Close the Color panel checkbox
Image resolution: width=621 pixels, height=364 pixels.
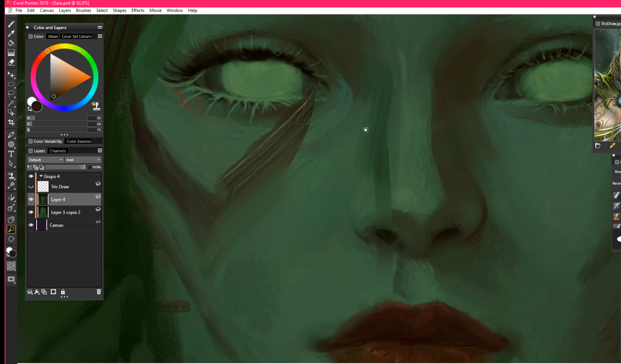[30, 37]
